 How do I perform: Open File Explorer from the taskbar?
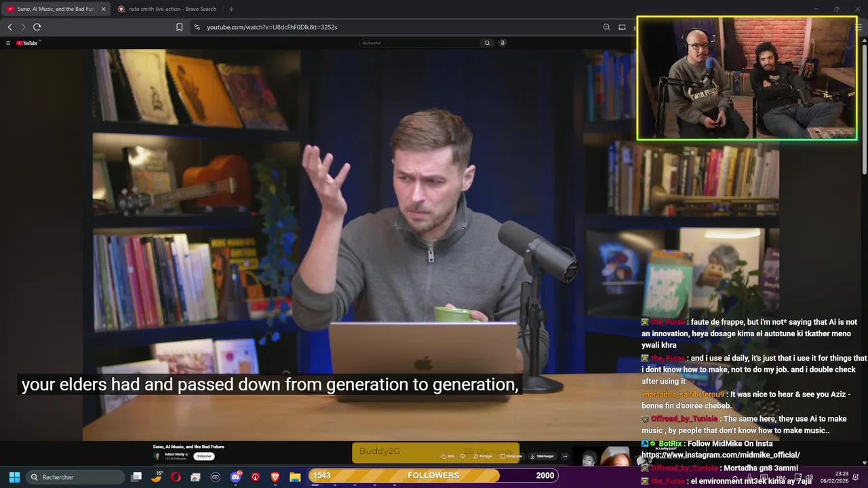(x=295, y=477)
